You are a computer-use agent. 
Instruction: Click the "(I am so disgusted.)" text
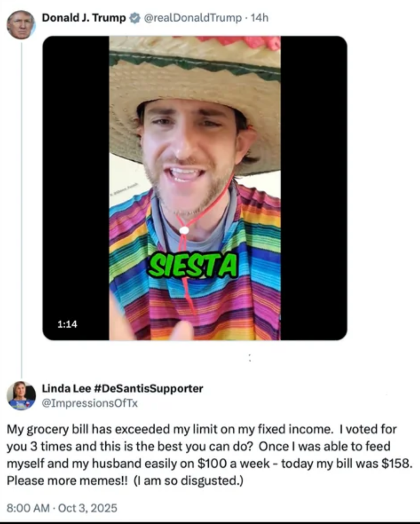188,480
